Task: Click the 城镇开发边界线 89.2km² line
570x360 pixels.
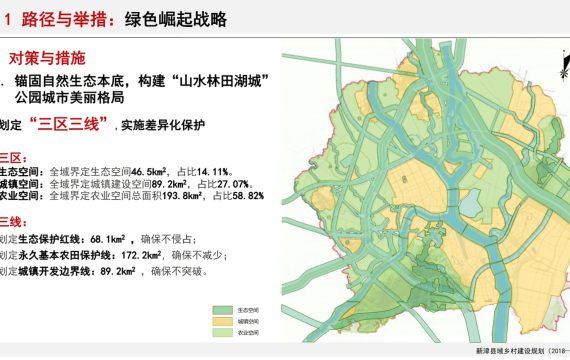Action: pyautogui.click(x=104, y=271)
